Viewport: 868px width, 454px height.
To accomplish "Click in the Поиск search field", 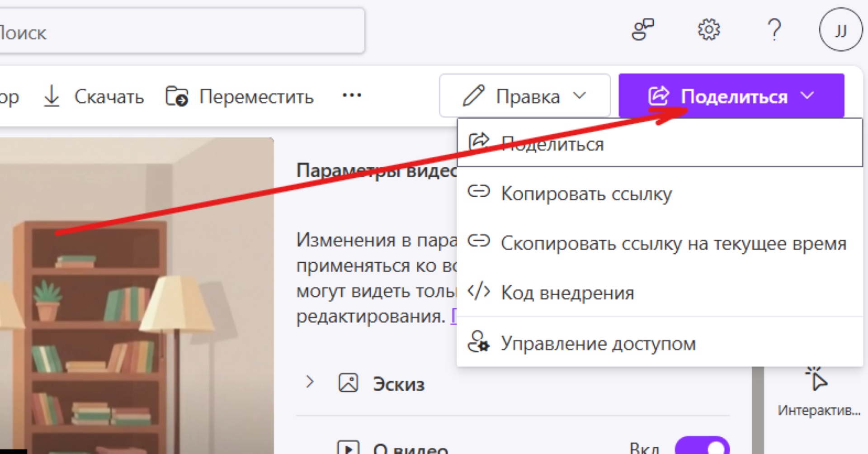I will point(181,33).
